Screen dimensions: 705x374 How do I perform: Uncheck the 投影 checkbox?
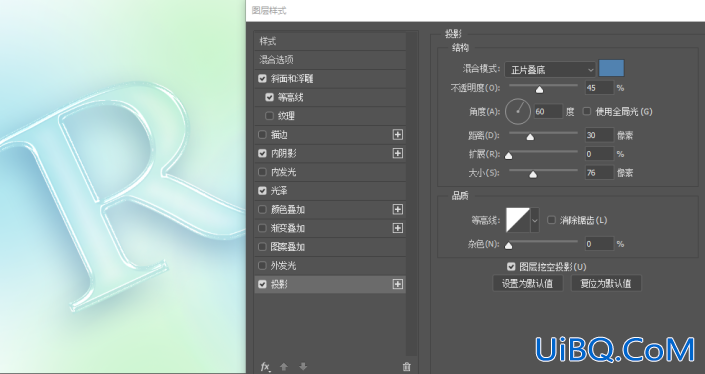[x=263, y=284]
